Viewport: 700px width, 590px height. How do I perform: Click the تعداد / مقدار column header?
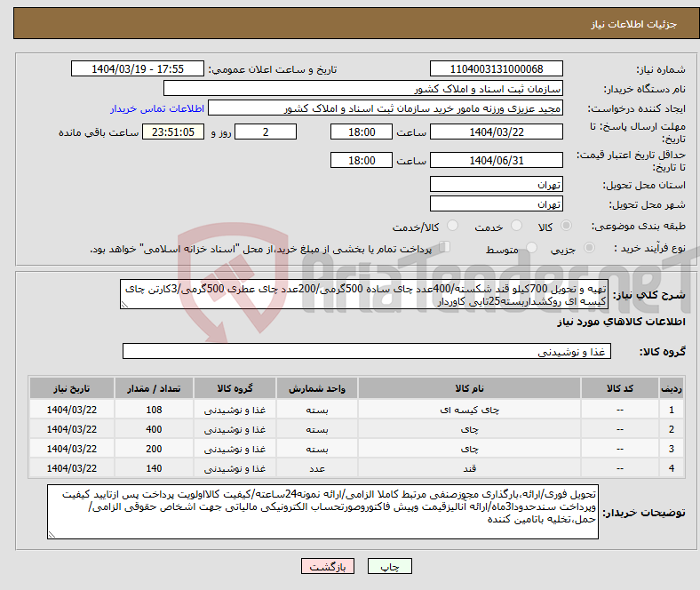(154, 388)
